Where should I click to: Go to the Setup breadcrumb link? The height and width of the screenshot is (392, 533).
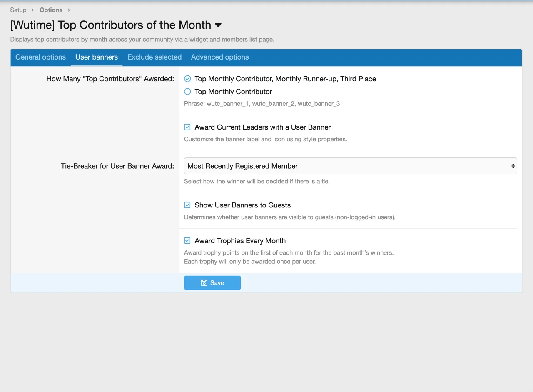(x=18, y=10)
